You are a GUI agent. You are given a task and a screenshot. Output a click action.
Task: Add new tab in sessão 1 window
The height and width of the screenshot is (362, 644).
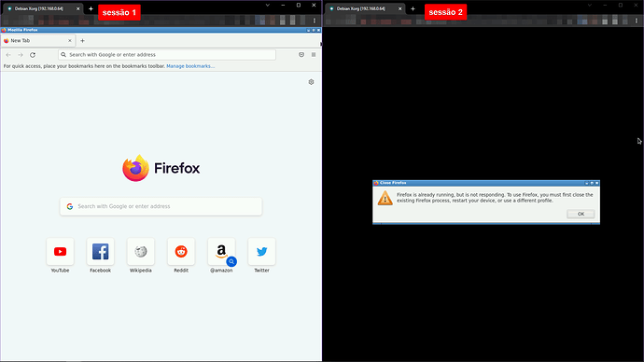pyautogui.click(x=91, y=8)
